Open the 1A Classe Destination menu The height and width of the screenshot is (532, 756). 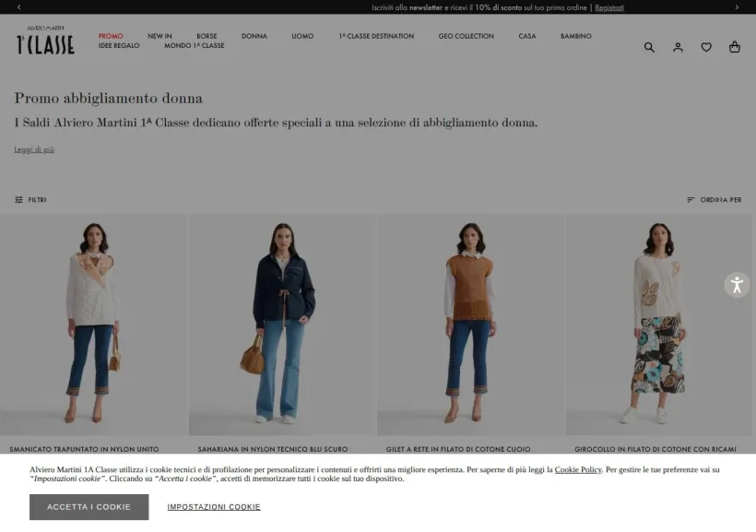pos(376,36)
